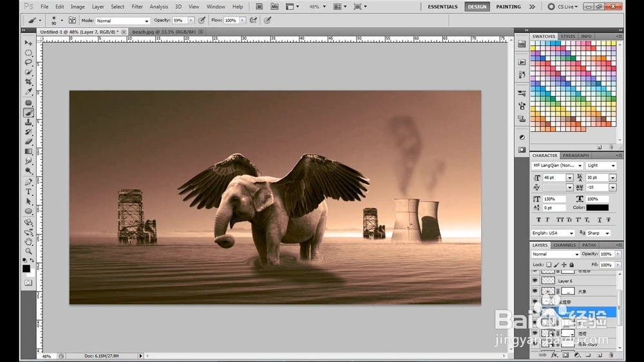Open the brush panel toggle icon
The width and height of the screenshot is (644, 362).
pyautogui.click(x=72, y=20)
